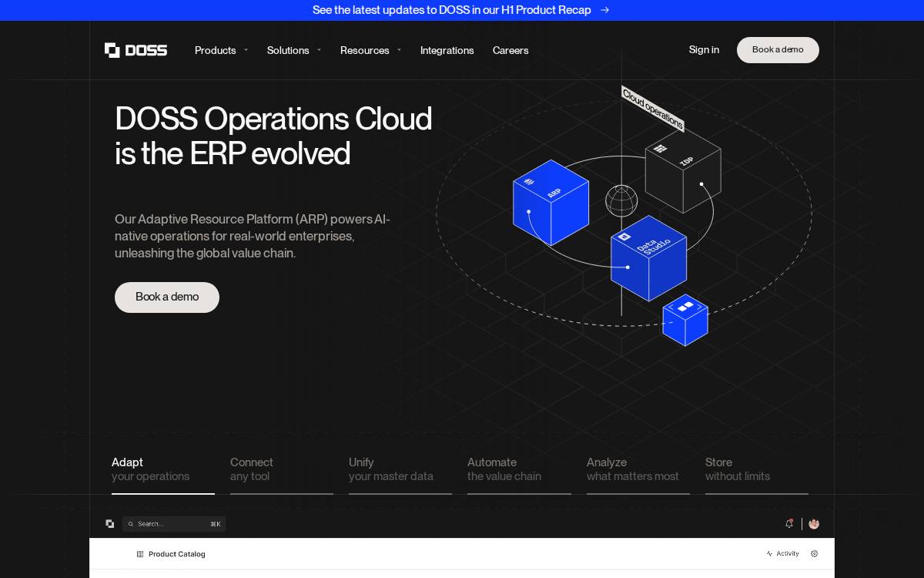Click the IDP cube in the illustration
The width and height of the screenshot is (924, 578).
(x=683, y=171)
